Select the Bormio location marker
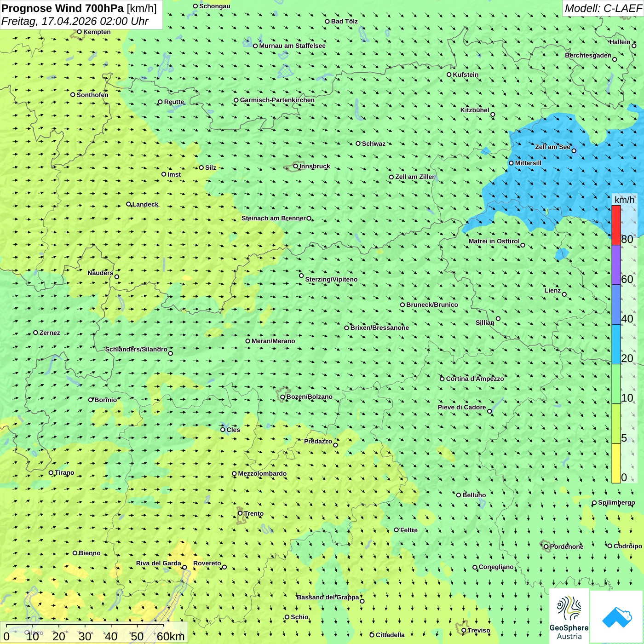This screenshot has height=644, width=644. coord(91,400)
